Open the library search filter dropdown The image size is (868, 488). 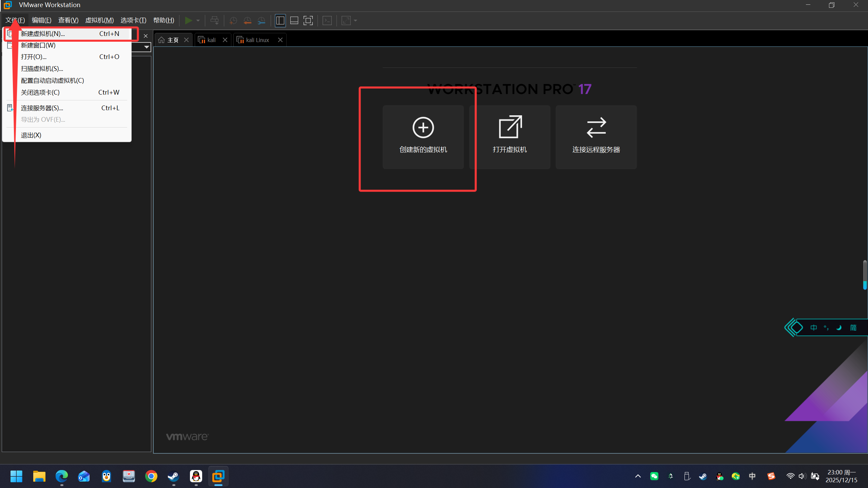click(x=147, y=47)
